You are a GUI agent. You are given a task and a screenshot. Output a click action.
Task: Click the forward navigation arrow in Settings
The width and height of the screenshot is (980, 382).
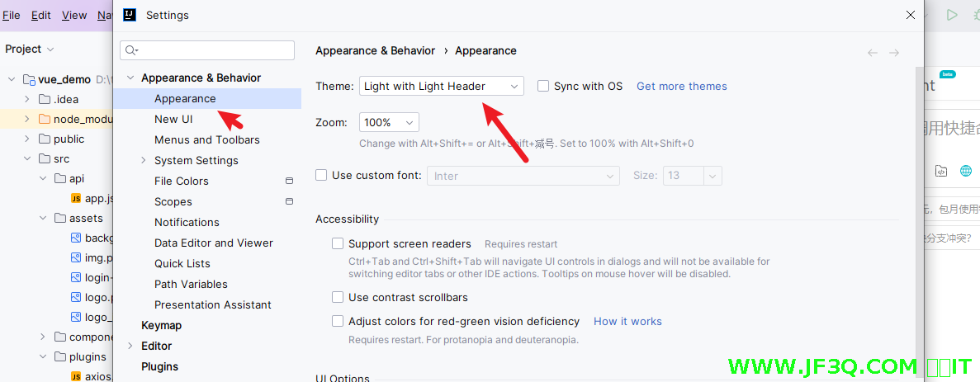pyautogui.click(x=894, y=53)
